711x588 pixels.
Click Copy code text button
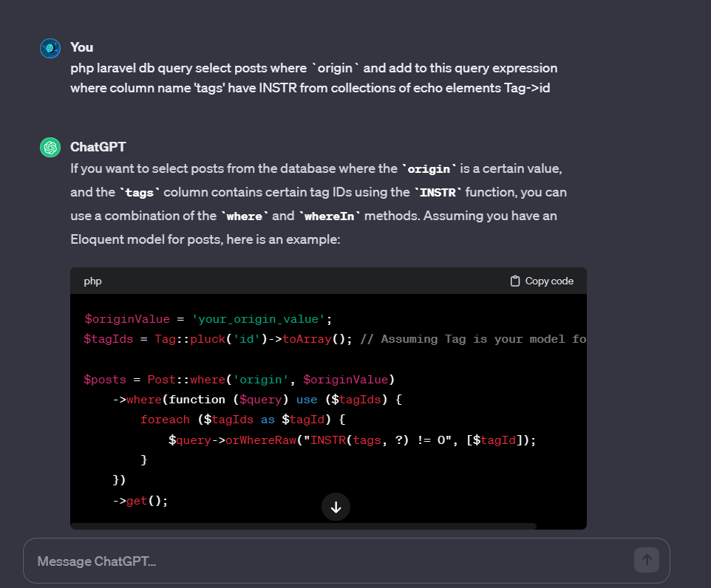click(x=549, y=281)
